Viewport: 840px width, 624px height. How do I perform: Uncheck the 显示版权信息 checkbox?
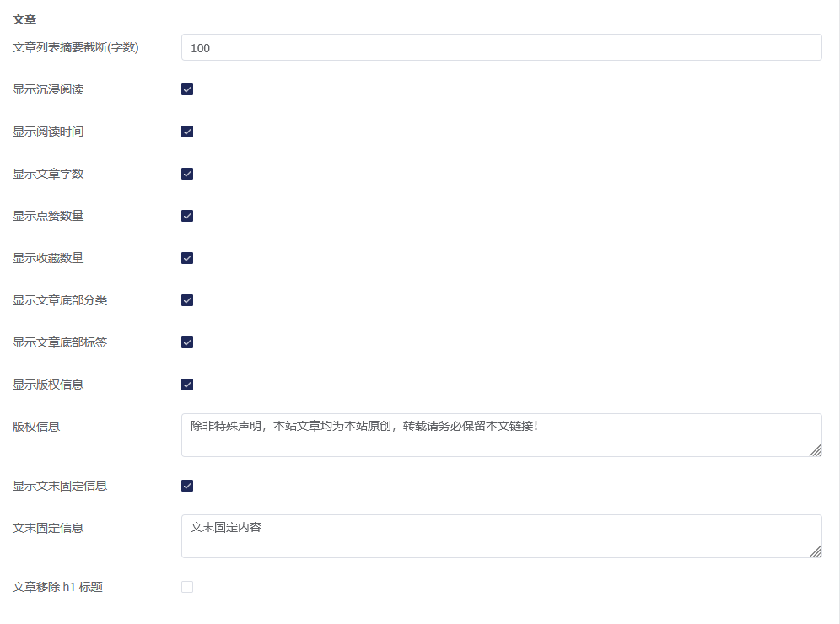[187, 385]
